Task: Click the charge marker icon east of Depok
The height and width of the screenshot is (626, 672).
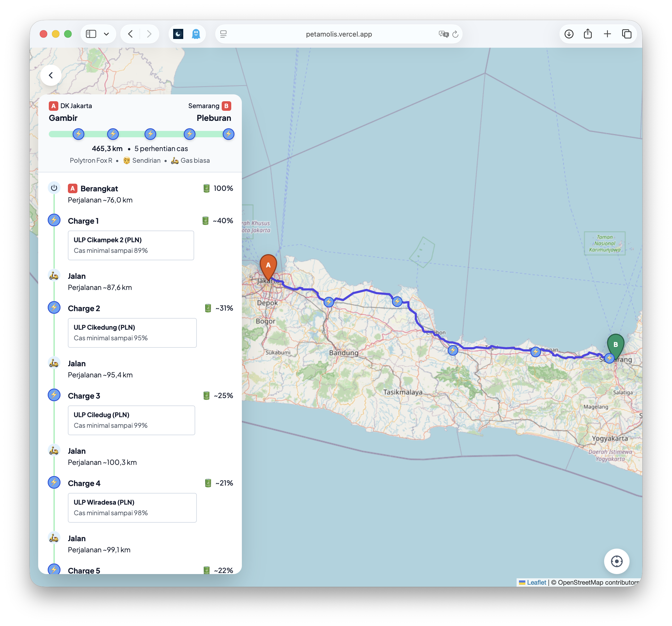Action: [x=329, y=302]
